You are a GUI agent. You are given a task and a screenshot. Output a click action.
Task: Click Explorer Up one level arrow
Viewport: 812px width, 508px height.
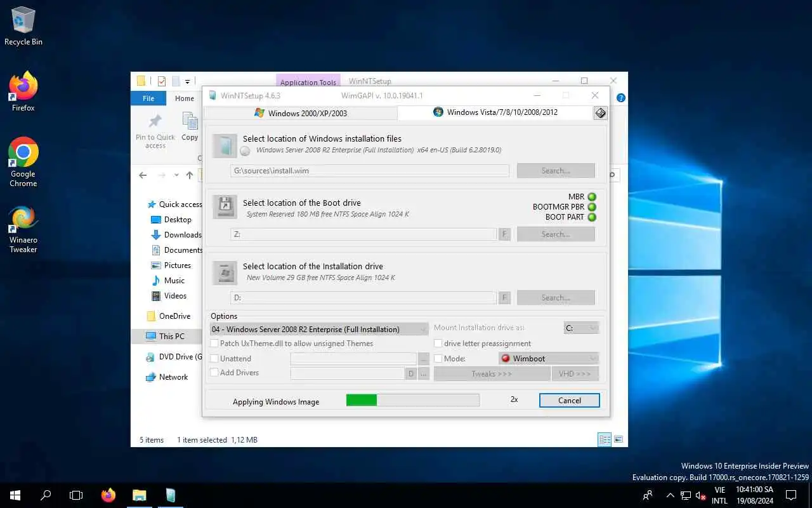coord(190,175)
